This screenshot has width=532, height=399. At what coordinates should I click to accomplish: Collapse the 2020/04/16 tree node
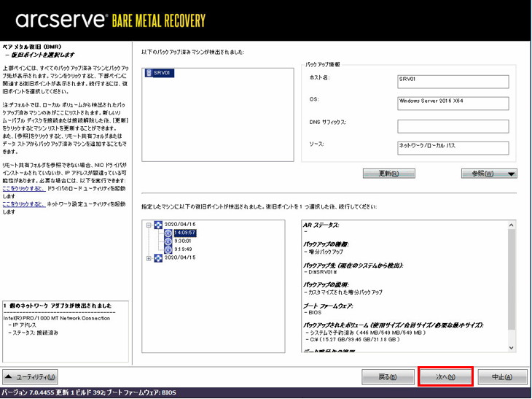(x=149, y=225)
